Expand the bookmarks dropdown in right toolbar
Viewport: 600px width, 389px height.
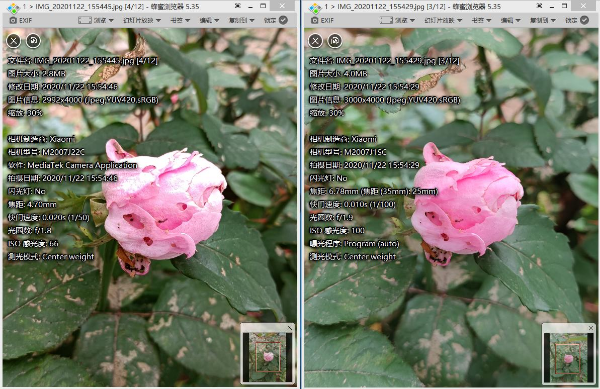[x=481, y=20]
